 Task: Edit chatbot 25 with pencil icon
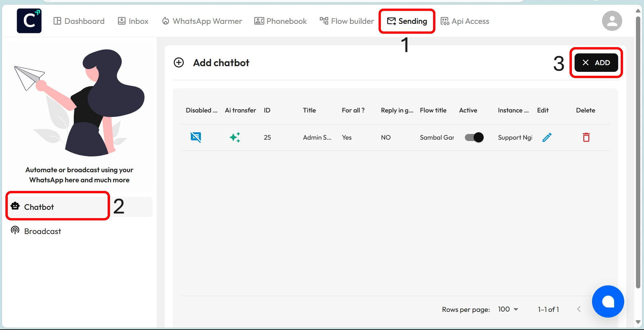tap(547, 137)
